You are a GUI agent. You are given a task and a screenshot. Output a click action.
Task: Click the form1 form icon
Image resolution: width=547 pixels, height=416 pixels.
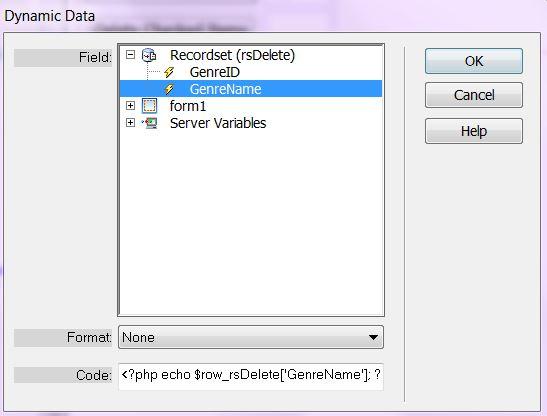[x=149, y=106]
